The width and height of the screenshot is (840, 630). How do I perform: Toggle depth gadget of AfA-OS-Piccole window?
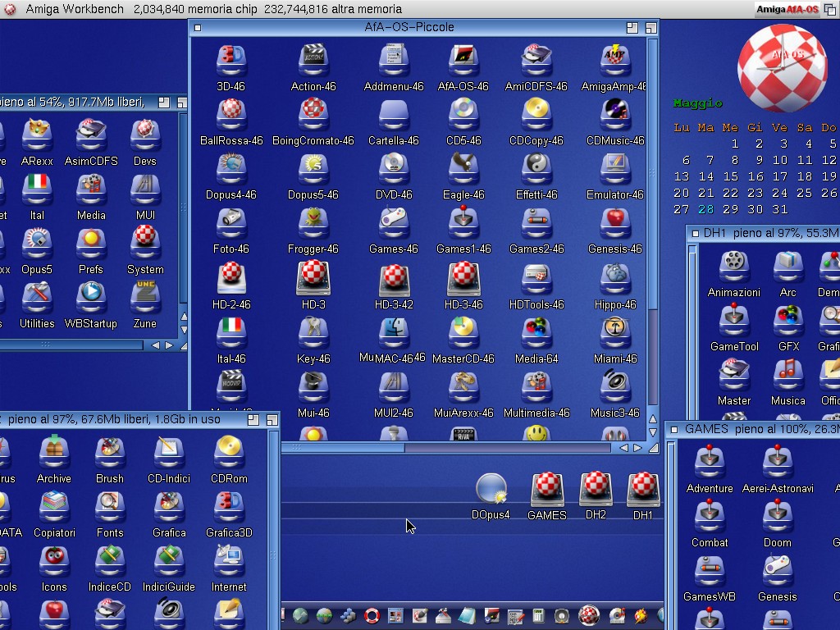651,27
